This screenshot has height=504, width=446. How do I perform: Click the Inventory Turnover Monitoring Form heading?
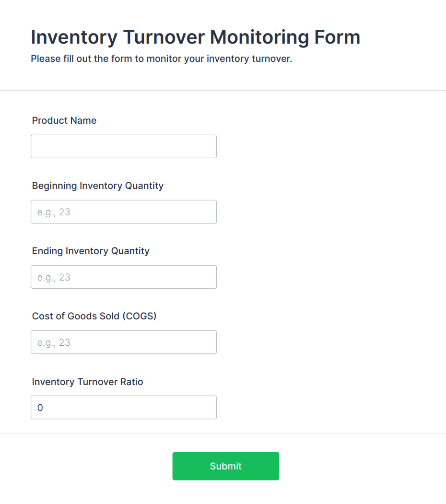(195, 37)
